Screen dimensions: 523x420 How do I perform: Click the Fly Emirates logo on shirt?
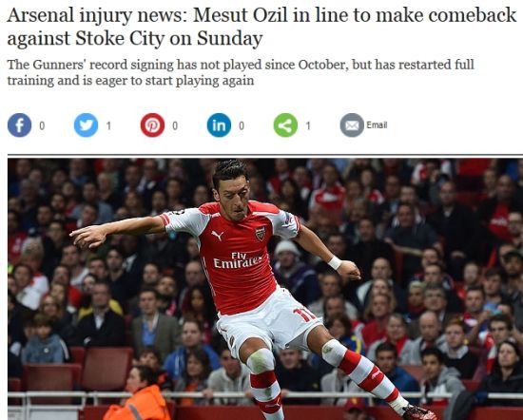[238, 260]
